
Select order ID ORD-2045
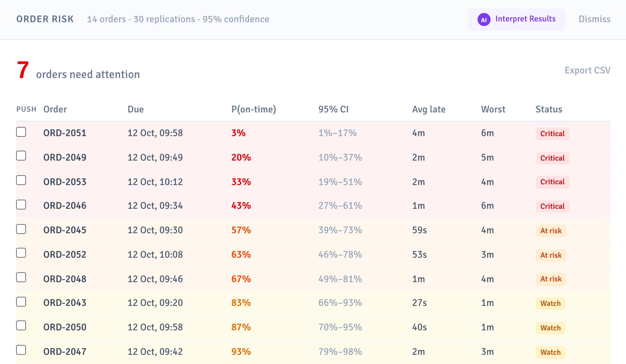pyautogui.click(x=65, y=230)
